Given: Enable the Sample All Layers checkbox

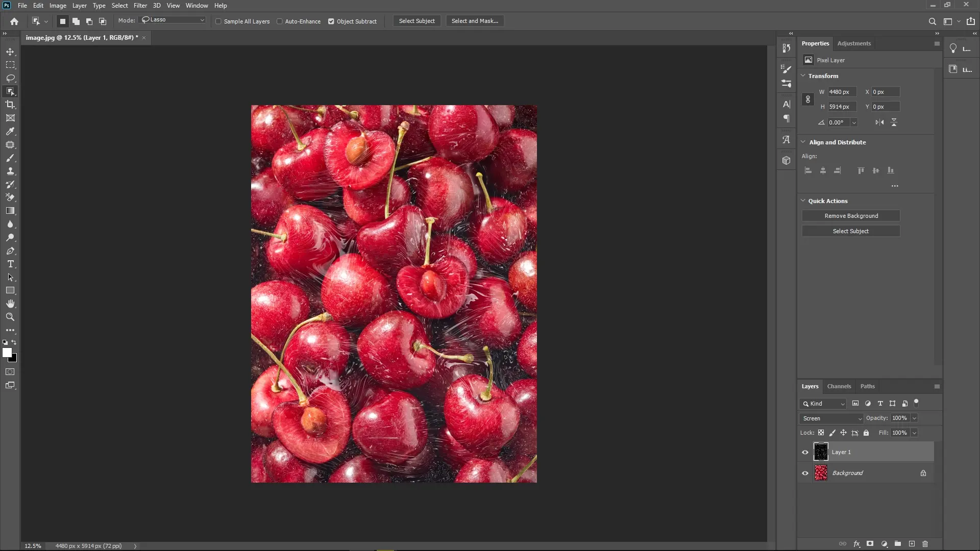Looking at the screenshot, I should tap(218, 21).
